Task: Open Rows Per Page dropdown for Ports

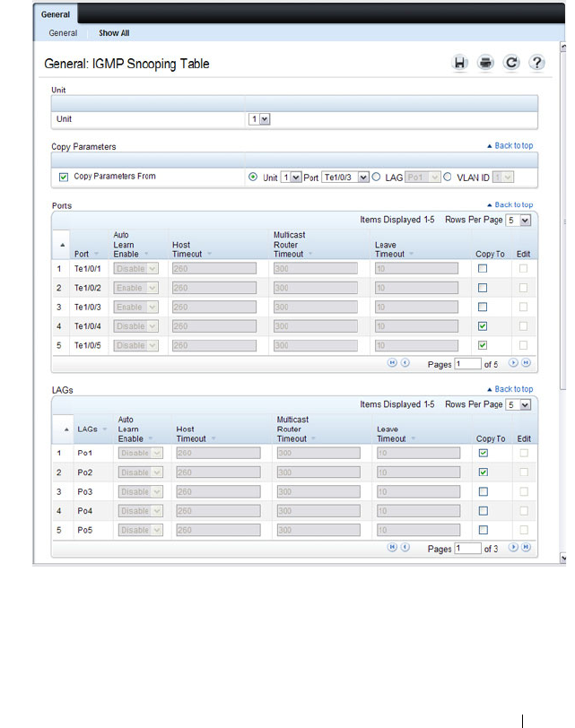Action: click(x=518, y=220)
